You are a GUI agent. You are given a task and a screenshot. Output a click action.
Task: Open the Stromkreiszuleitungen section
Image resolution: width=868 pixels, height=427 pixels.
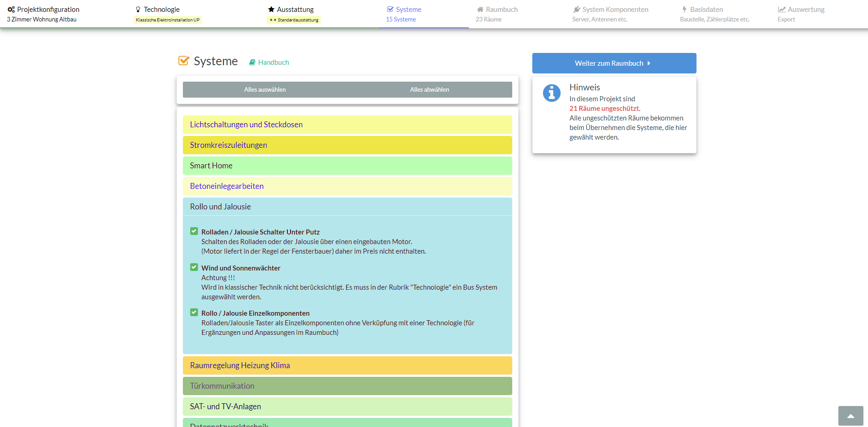(229, 145)
